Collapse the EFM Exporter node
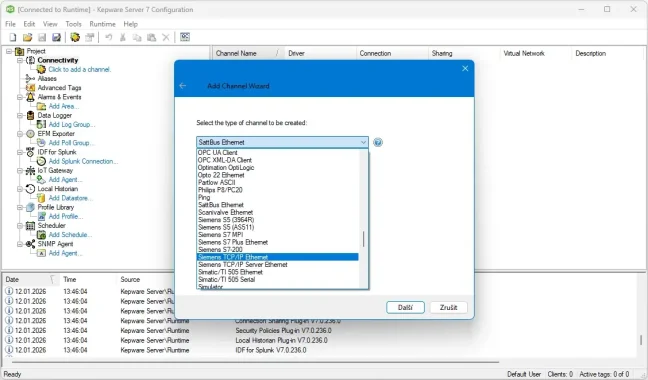This screenshot has width=648, height=380. click(20, 134)
